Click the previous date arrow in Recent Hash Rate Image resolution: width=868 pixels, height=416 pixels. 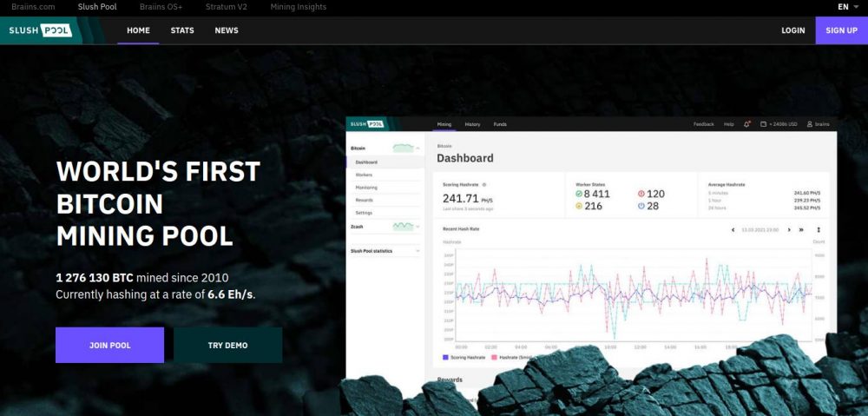click(x=733, y=229)
